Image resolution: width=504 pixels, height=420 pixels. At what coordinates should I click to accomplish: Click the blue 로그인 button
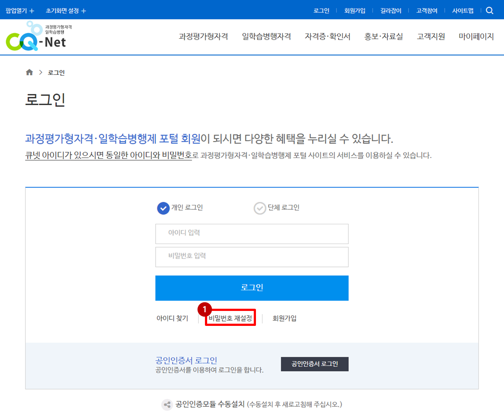pyautogui.click(x=252, y=288)
